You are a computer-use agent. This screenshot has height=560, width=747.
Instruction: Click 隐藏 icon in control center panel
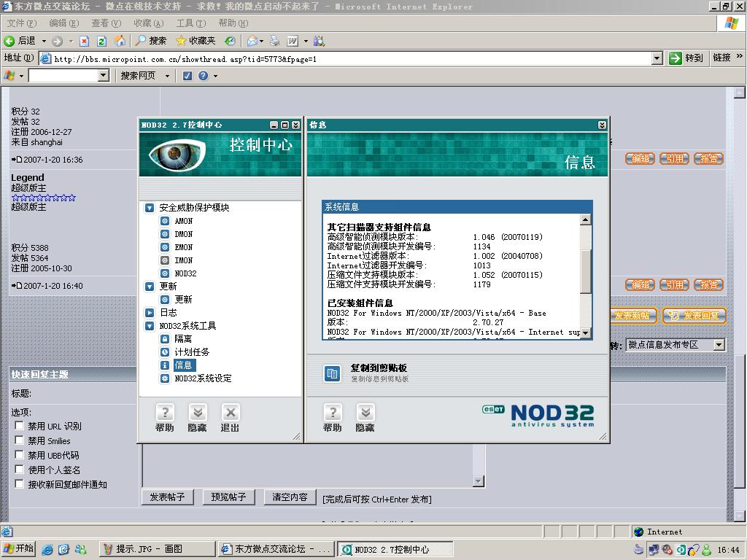tap(197, 412)
